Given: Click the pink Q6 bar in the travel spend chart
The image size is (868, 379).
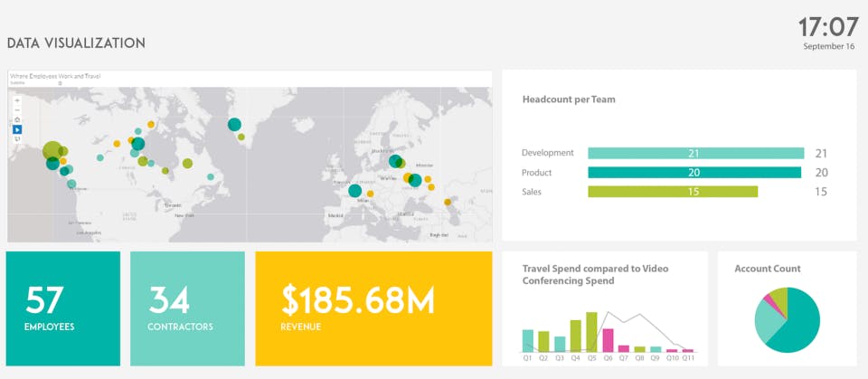Looking at the screenshot, I should [608, 340].
